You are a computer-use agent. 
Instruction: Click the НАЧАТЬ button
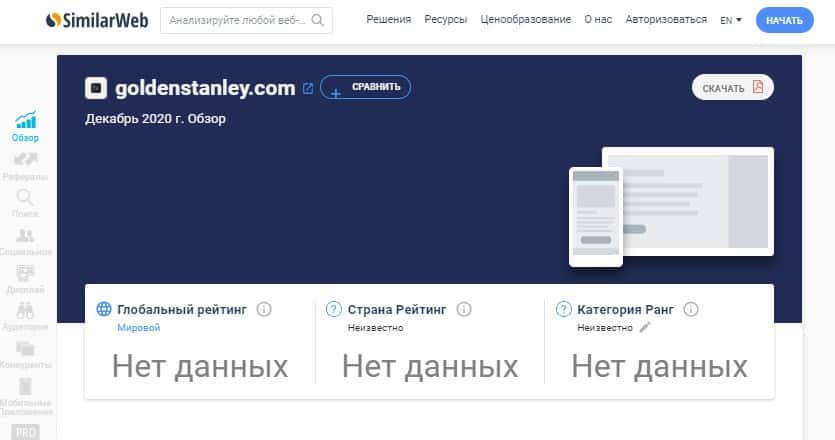(784, 20)
